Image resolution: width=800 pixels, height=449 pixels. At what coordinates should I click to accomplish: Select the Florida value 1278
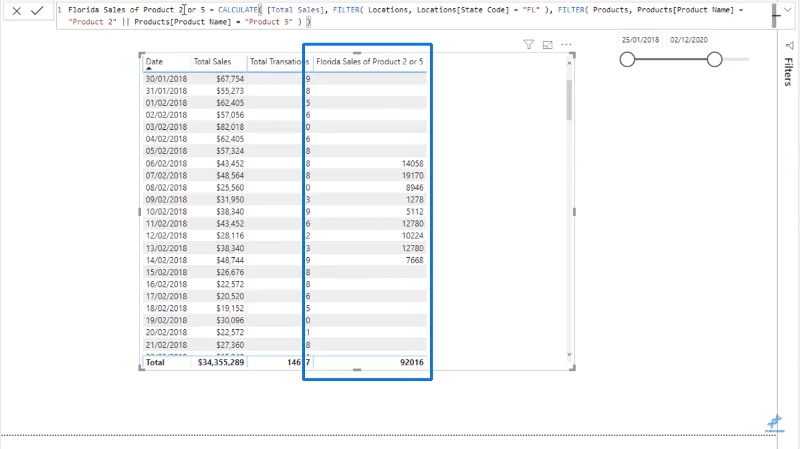[x=415, y=199]
